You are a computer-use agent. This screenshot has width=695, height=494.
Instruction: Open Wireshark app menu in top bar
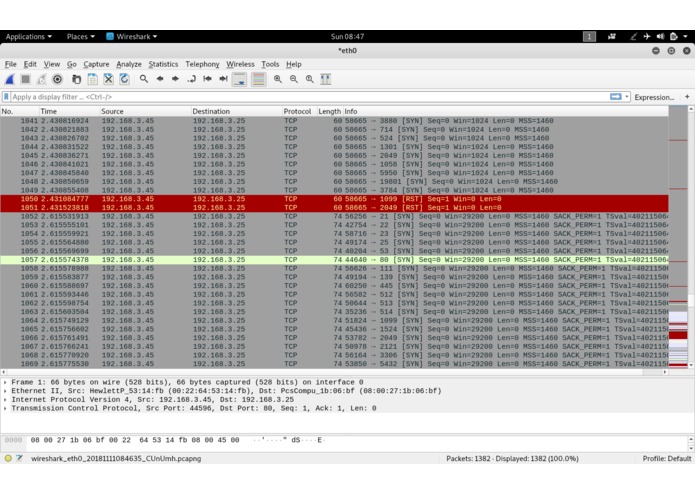tap(132, 37)
